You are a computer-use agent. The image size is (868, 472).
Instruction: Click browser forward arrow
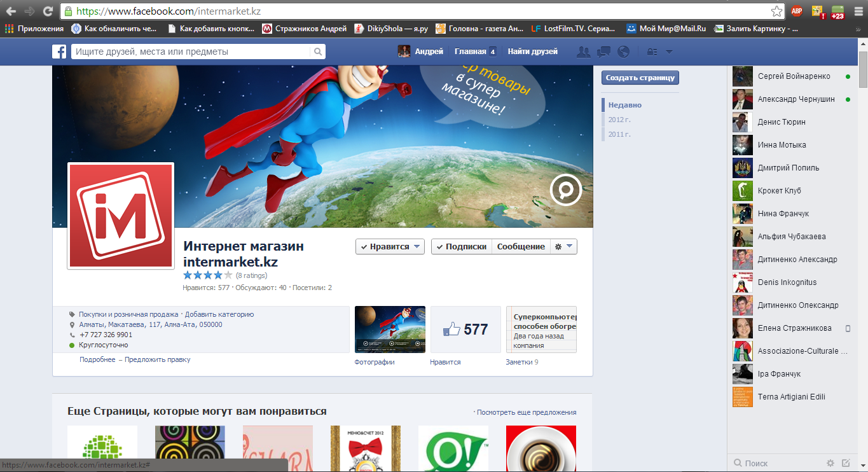pos(29,11)
